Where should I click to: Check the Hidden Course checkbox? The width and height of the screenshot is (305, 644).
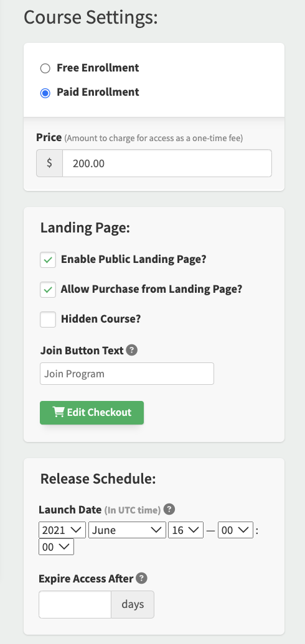[48, 319]
